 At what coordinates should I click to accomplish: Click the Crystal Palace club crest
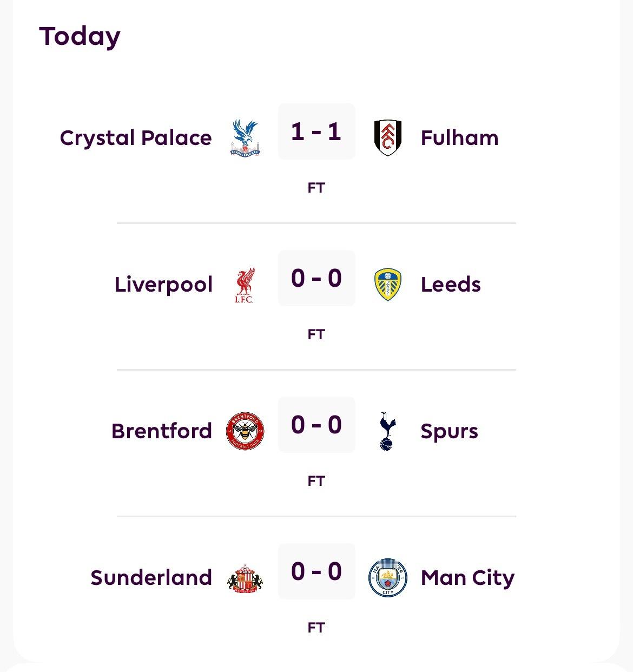click(245, 138)
